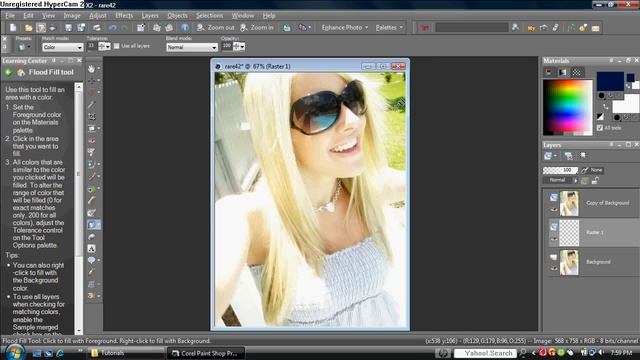
Task: Click the layer link None button
Action: (592, 170)
